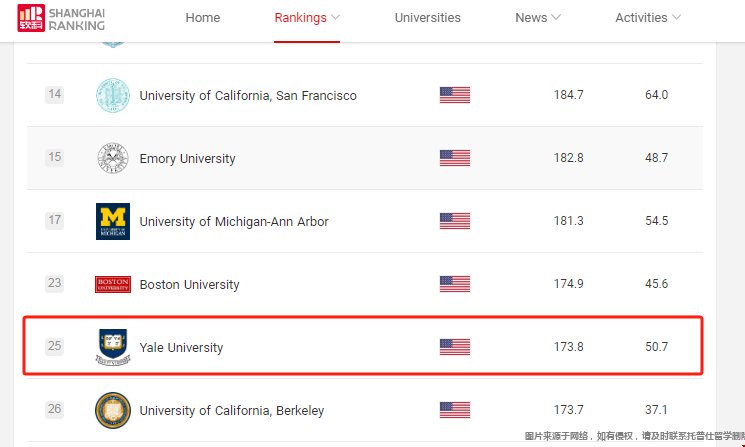The height and width of the screenshot is (447, 745).
Task: Click the Boston University red logo
Action: (x=113, y=285)
